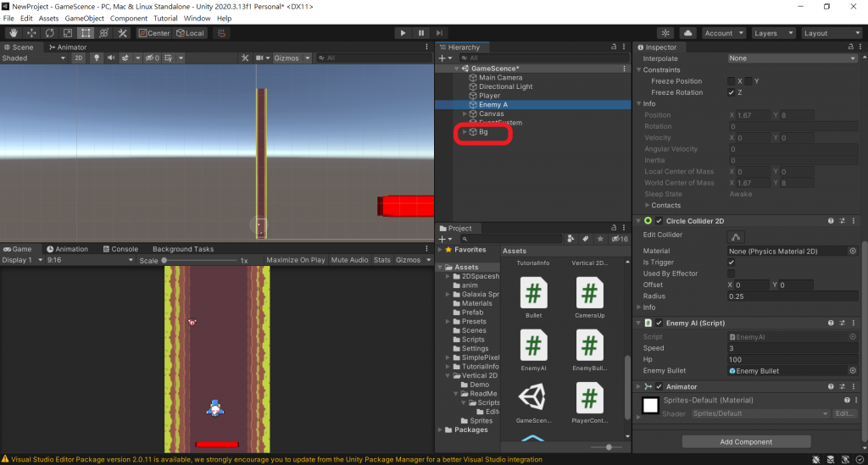The image size is (868, 465).
Task: Toggle scene audio speaker icon
Action: 111,58
